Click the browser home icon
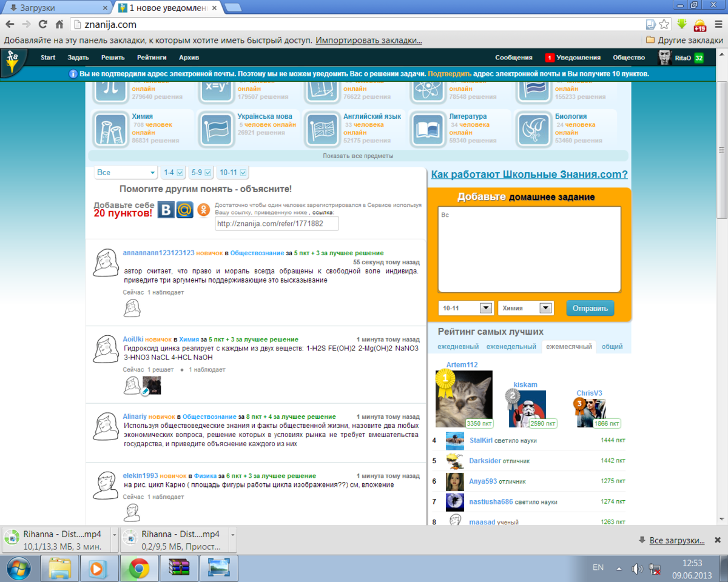The height and width of the screenshot is (582, 728). click(x=59, y=24)
